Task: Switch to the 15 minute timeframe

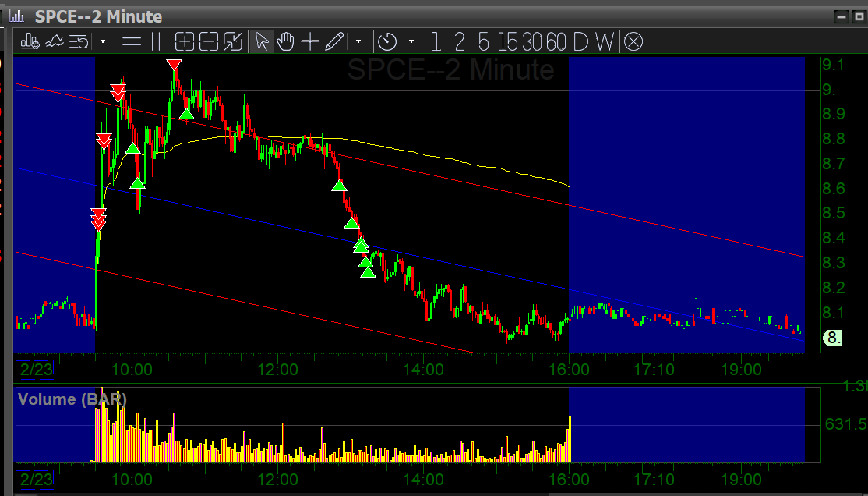Action: tap(508, 41)
